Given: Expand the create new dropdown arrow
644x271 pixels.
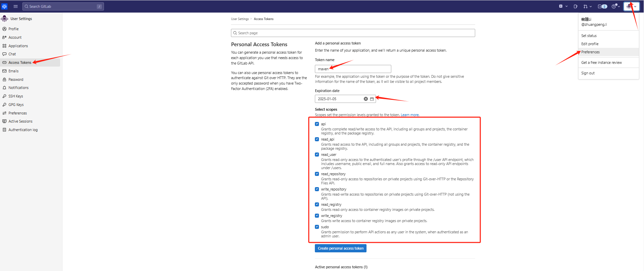Looking at the screenshot, I should pos(567,6).
